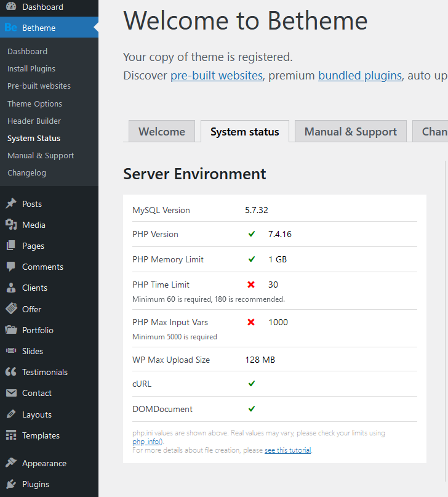
Task: Open the Templates menu label
Action: pos(41,435)
